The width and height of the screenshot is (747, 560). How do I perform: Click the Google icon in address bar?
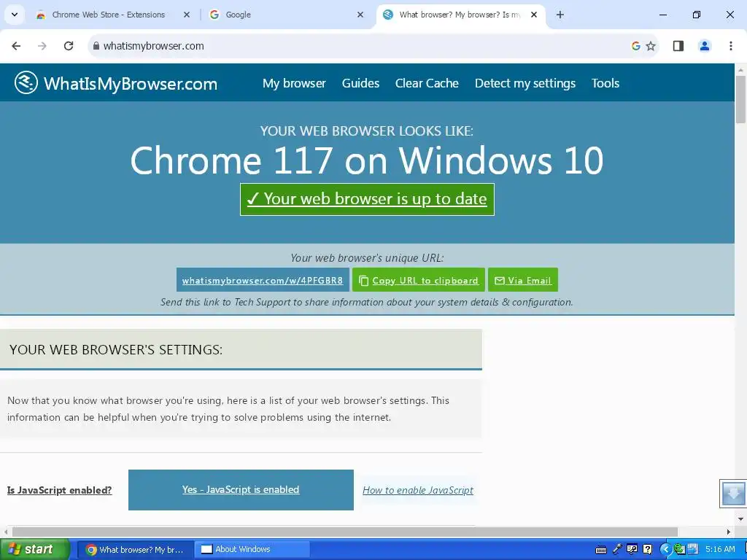pos(635,46)
